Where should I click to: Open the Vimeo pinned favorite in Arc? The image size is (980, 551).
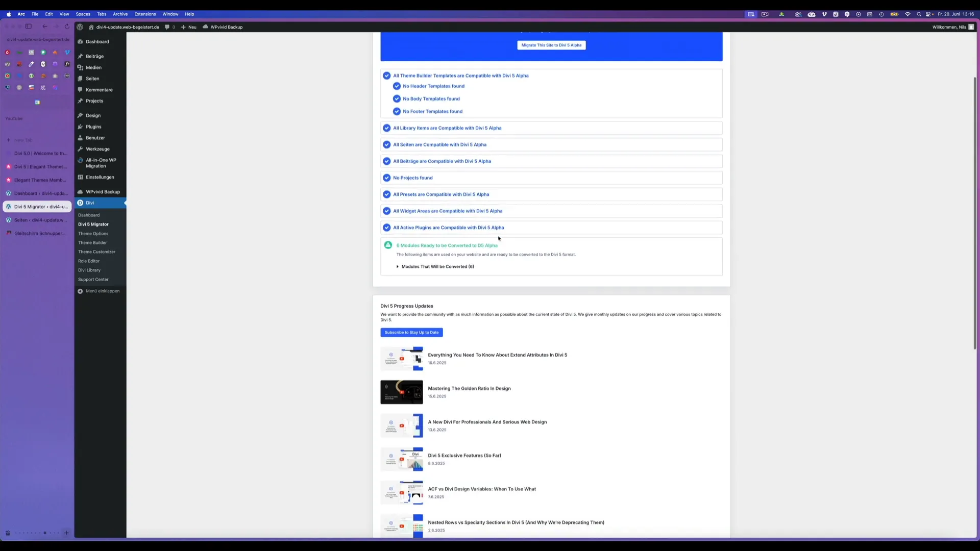click(67, 53)
